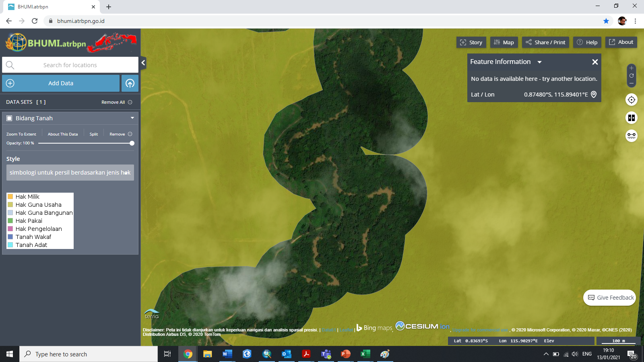Screen dimensions: 644x362
Task: Click the Search for locations field
Action: (70, 65)
